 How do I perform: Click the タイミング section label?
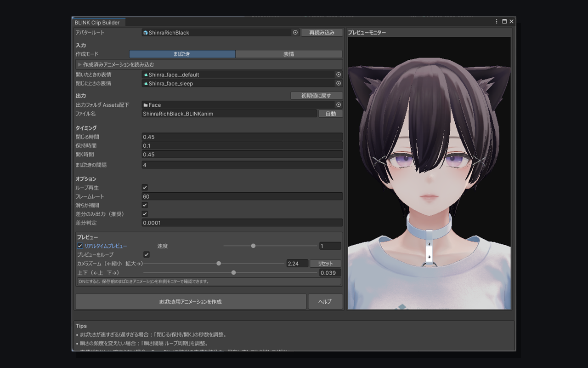[86, 128]
